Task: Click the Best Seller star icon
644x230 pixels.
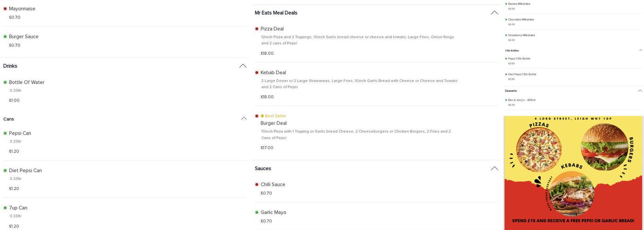Action: (x=262, y=116)
